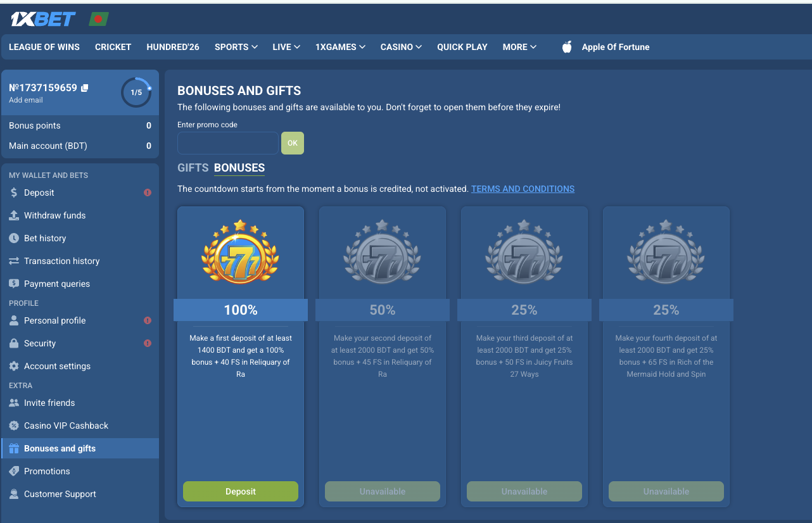Click the Security padlock icon

[14, 343]
